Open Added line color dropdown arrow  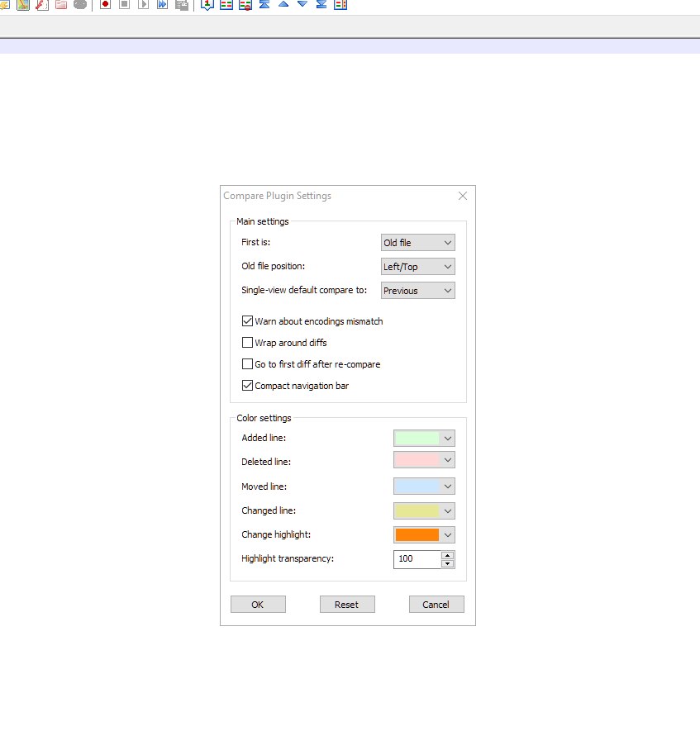448,439
